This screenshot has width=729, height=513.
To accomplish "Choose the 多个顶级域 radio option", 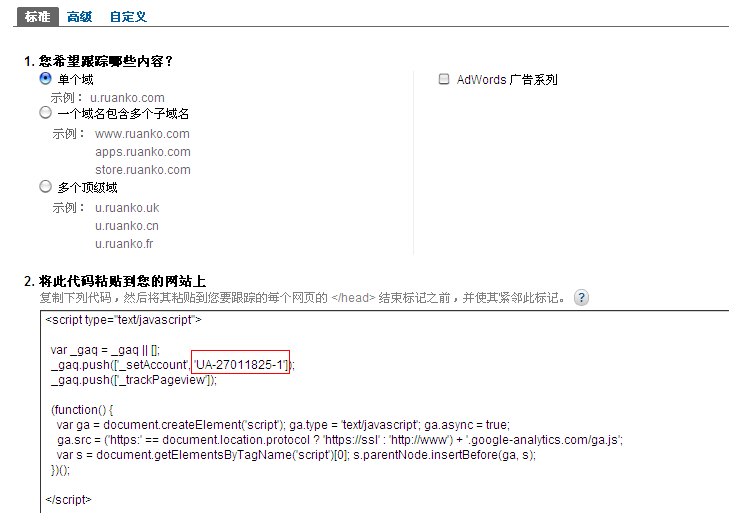I will pos(45,187).
